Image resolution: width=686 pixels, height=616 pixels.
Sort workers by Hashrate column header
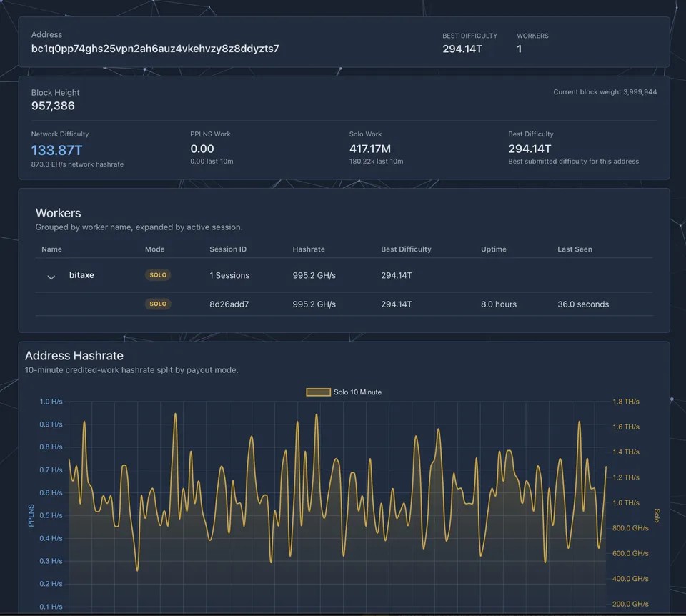pos(309,249)
